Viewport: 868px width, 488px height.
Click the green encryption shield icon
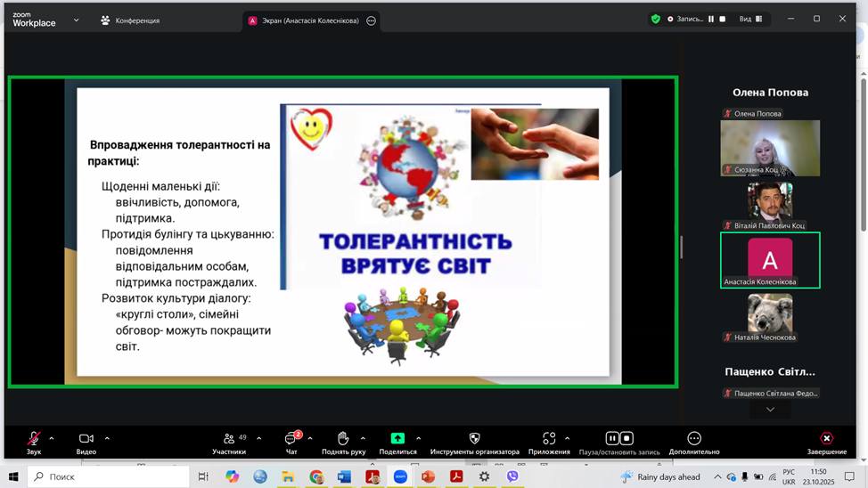[656, 19]
